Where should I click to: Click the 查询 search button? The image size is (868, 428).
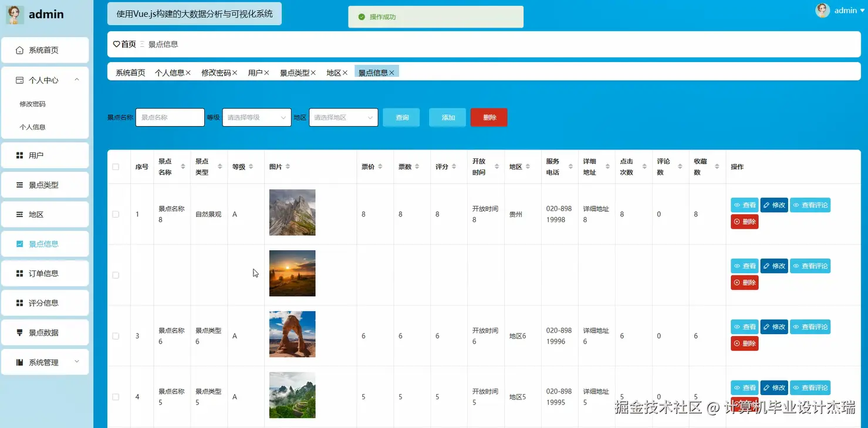401,117
